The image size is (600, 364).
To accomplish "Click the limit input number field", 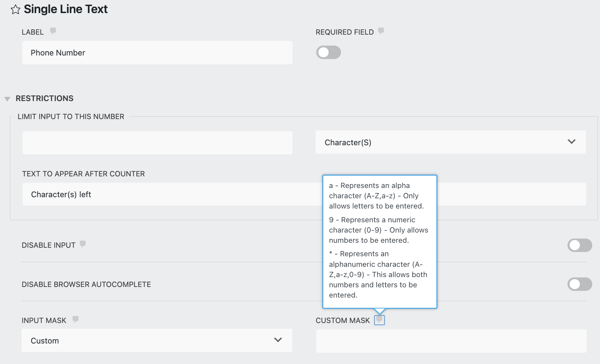I will [x=157, y=143].
